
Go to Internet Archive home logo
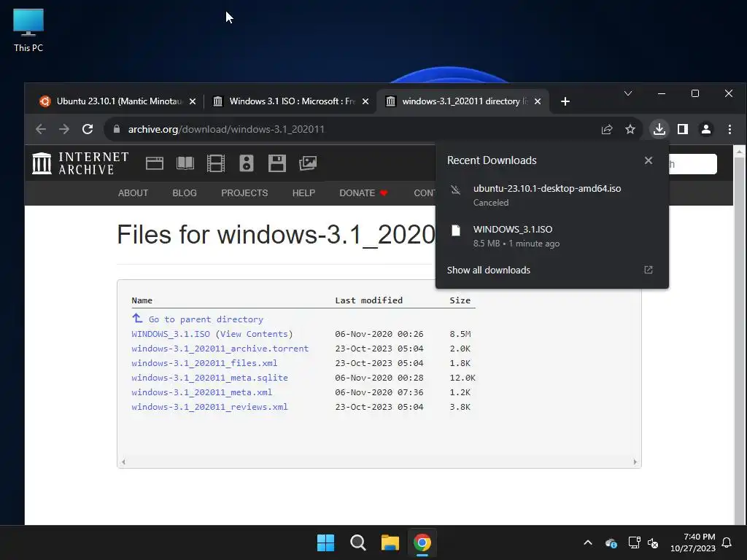[x=80, y=163]
